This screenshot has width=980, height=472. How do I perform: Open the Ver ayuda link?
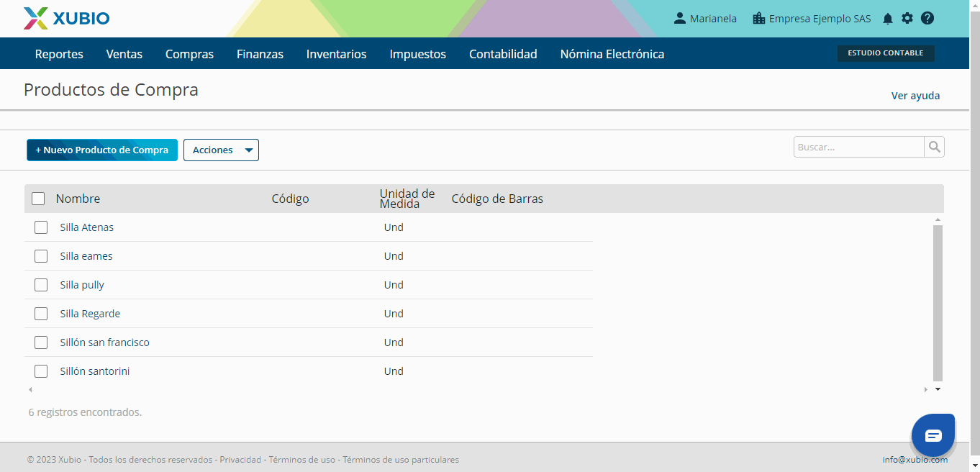point(915,96)
